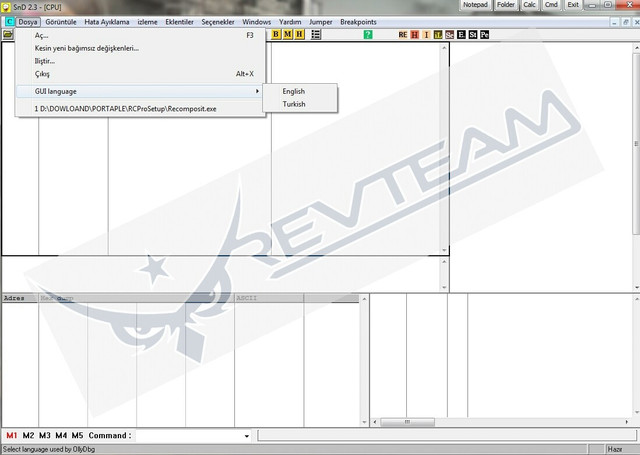The height and width of the screenshot is (455, 640).
Task: Click the black St toolbar icon
Action: (473, 35)
